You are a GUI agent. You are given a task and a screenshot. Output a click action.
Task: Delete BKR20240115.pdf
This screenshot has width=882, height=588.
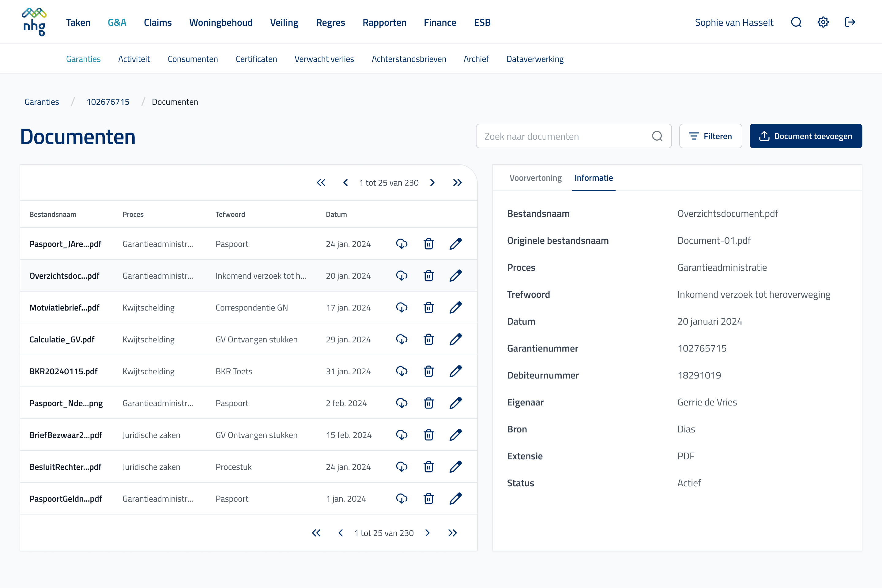pyautogui.click(x=429, y=371)
